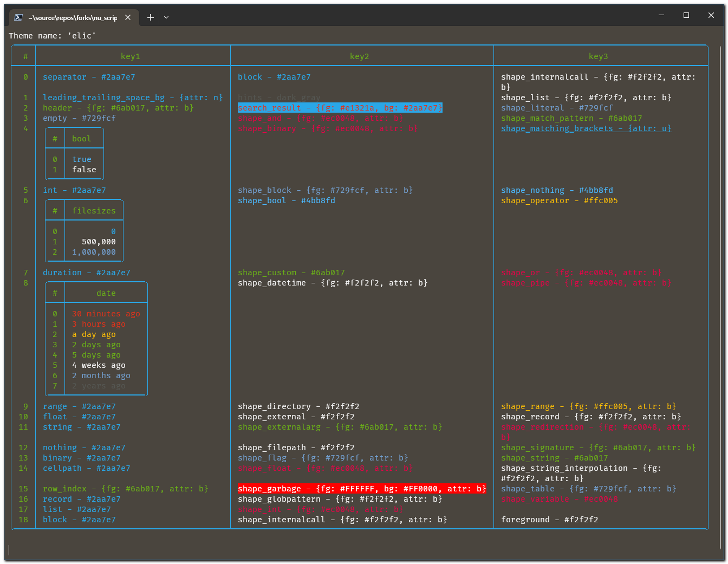Open a new terminal tab

tap(151, 17)
